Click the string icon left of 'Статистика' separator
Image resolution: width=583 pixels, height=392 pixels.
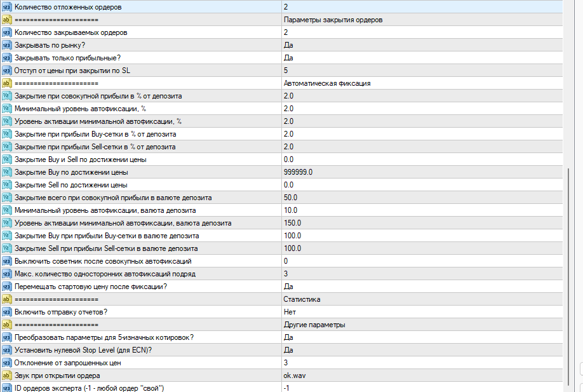[x=7, y=299]
